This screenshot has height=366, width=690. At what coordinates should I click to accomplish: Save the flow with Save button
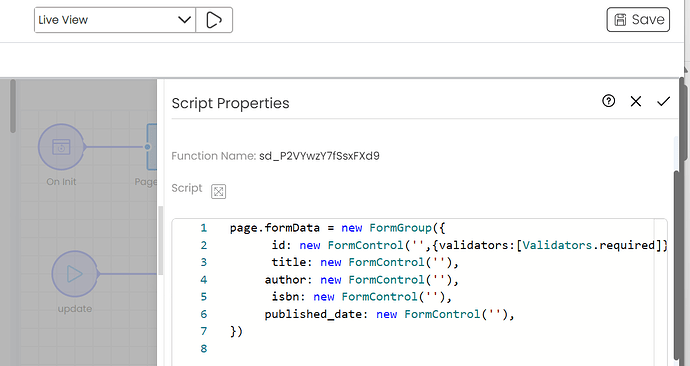pyautogui.click(x=638, y=20)
